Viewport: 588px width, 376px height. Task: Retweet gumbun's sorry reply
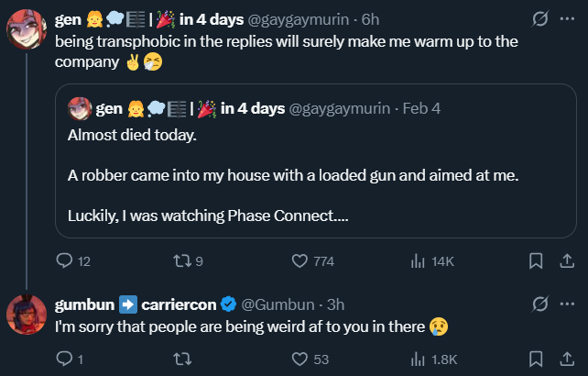(182, 359)
